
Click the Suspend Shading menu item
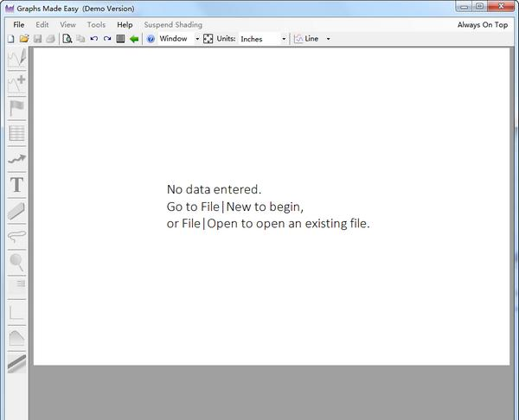(x=173, y=25)
